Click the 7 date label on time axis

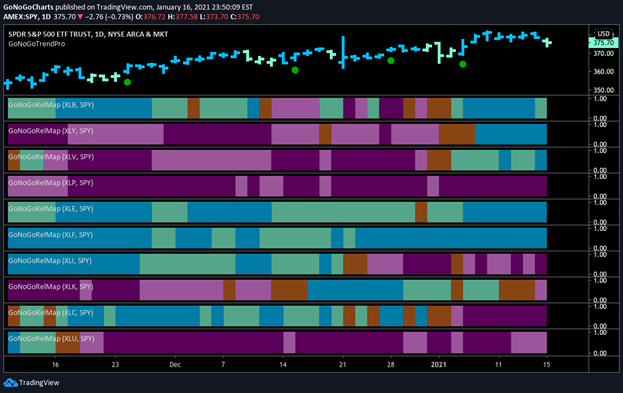pyautogui.click(x=223, y=364)
